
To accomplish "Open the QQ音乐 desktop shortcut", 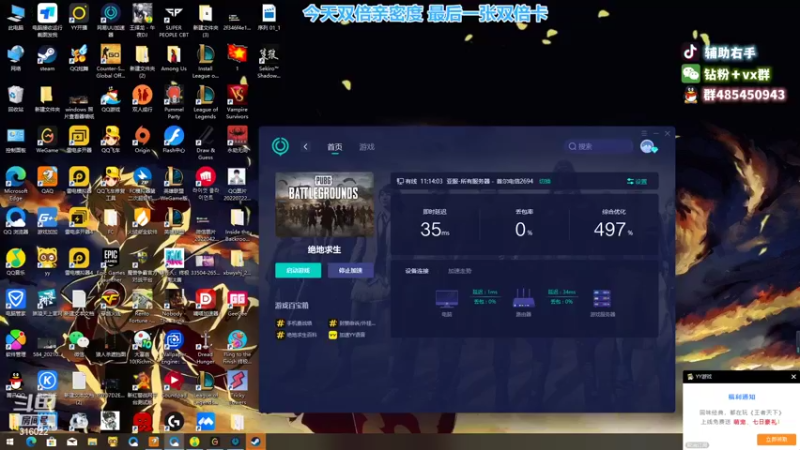I will click(15, 262).
